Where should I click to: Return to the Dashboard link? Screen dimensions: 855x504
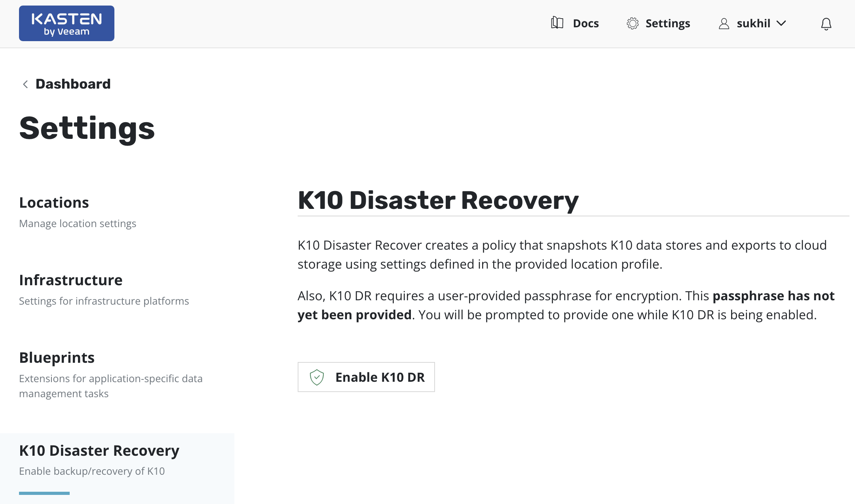tap(73, 84)
